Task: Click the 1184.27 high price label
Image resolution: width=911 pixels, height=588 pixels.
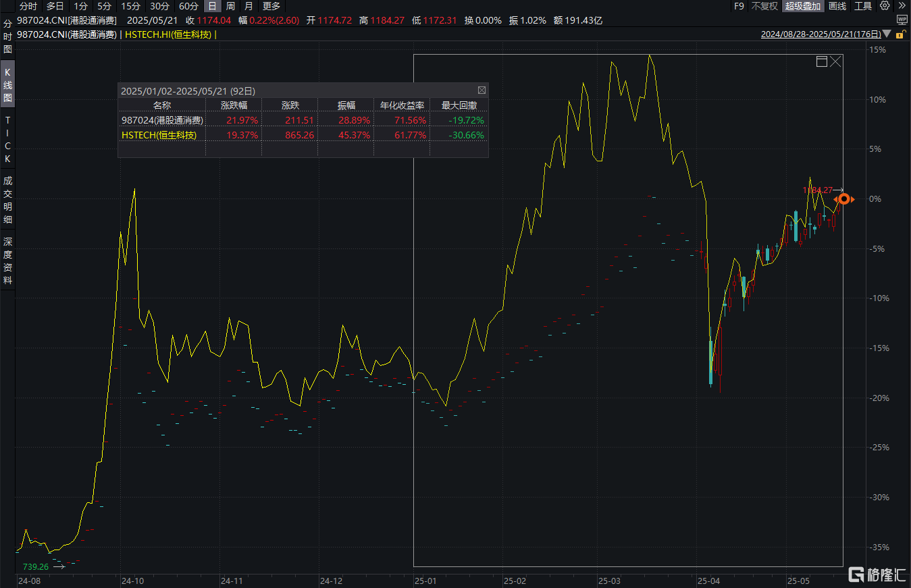Action: tap(817, 190)
